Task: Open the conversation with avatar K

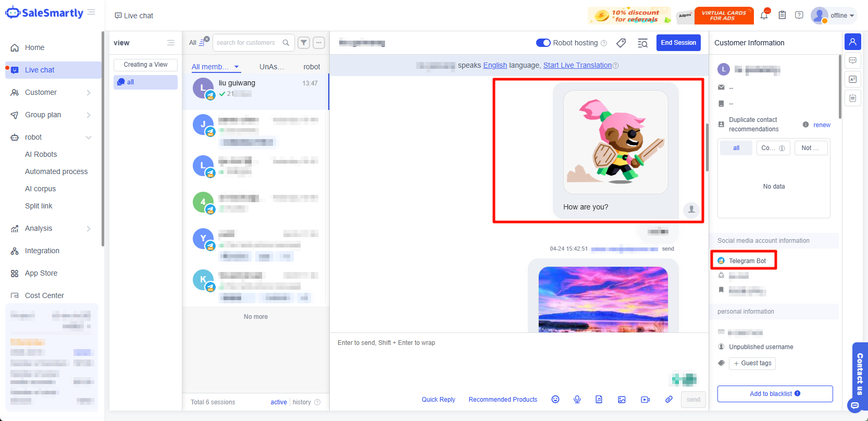Action: click(255, 285)
